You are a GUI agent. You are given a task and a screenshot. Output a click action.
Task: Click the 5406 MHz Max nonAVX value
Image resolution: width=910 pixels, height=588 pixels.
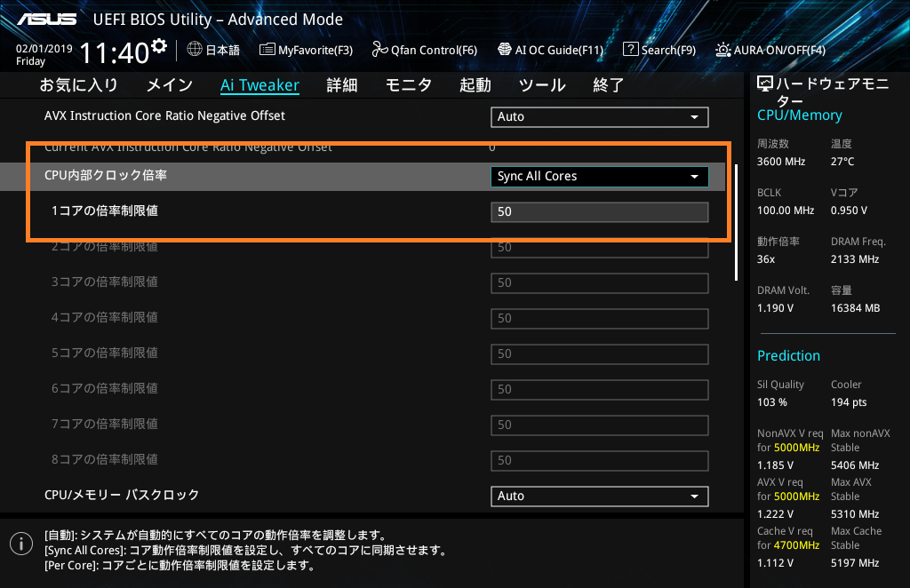coord(855,465)
